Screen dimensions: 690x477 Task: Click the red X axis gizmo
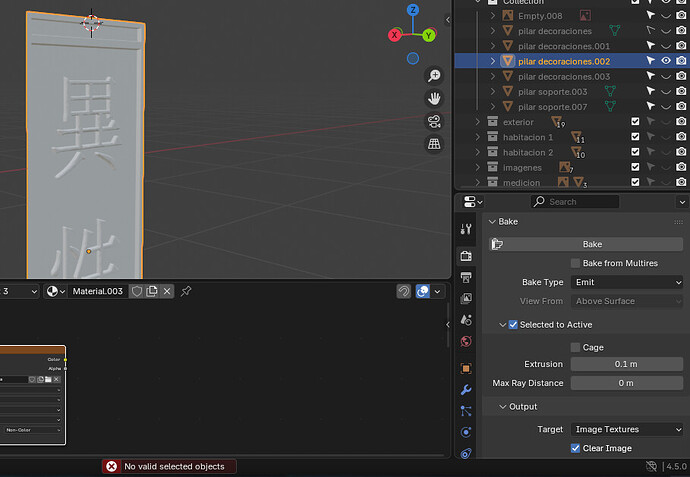click(394, 35)
